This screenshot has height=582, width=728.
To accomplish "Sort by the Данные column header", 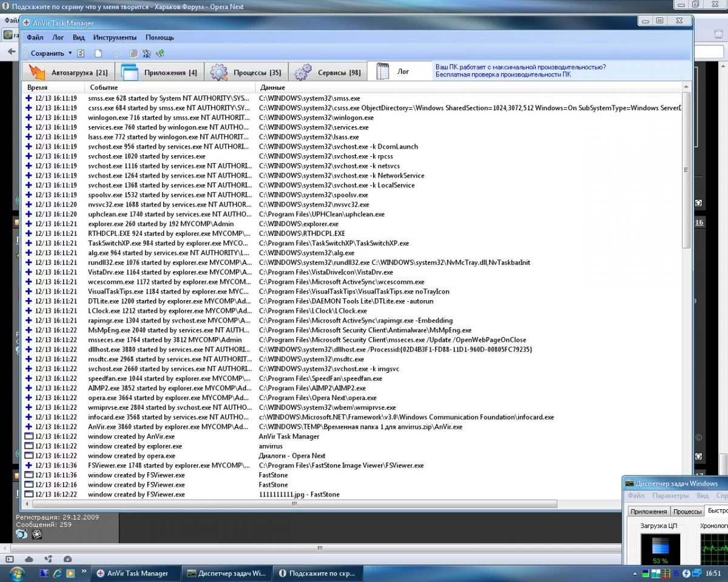I will pos(468,88).
